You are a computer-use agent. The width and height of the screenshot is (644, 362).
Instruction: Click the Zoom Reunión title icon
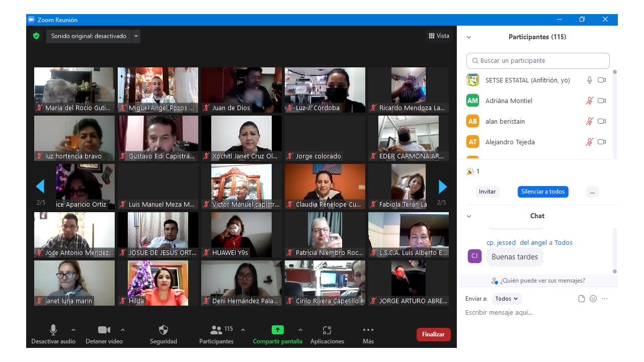point(31,20)
